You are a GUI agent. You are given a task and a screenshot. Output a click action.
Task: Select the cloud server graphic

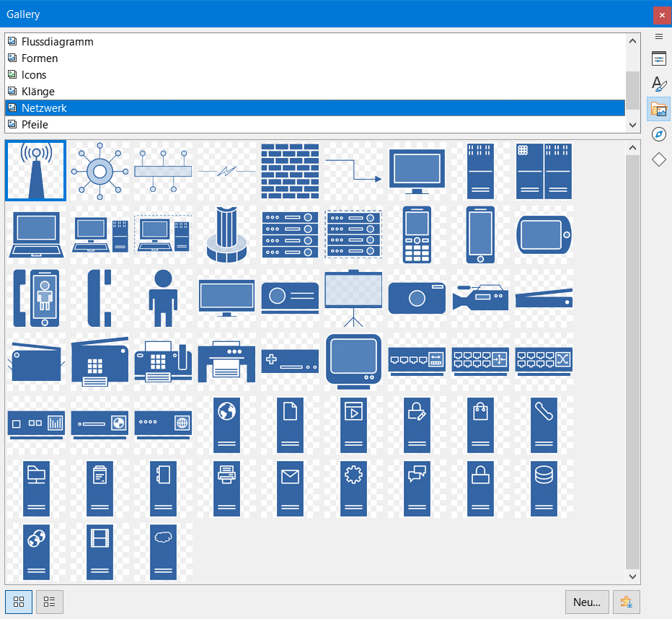pyautogui.click(x=163, y=552)
